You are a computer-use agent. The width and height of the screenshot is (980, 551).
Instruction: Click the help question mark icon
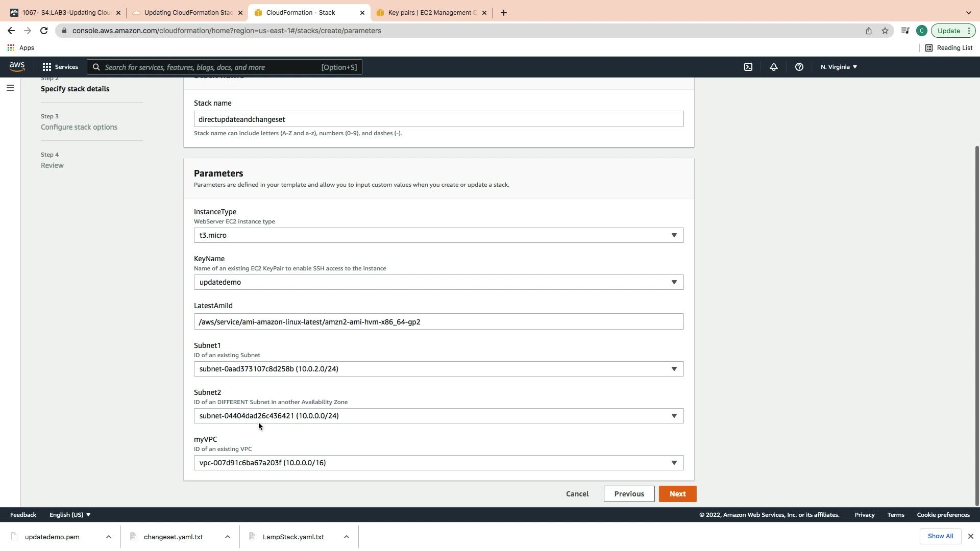799,67
